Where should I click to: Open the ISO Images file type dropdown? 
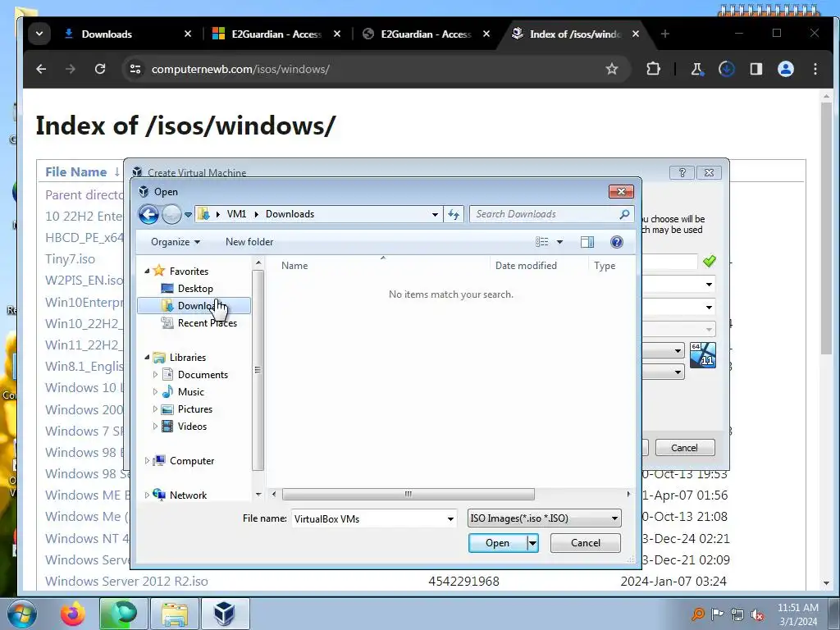(x=545, y=518)
